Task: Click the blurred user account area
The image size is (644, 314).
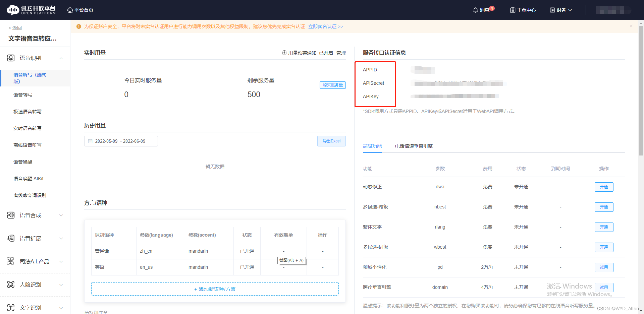Action: click(x=612, y=10)
